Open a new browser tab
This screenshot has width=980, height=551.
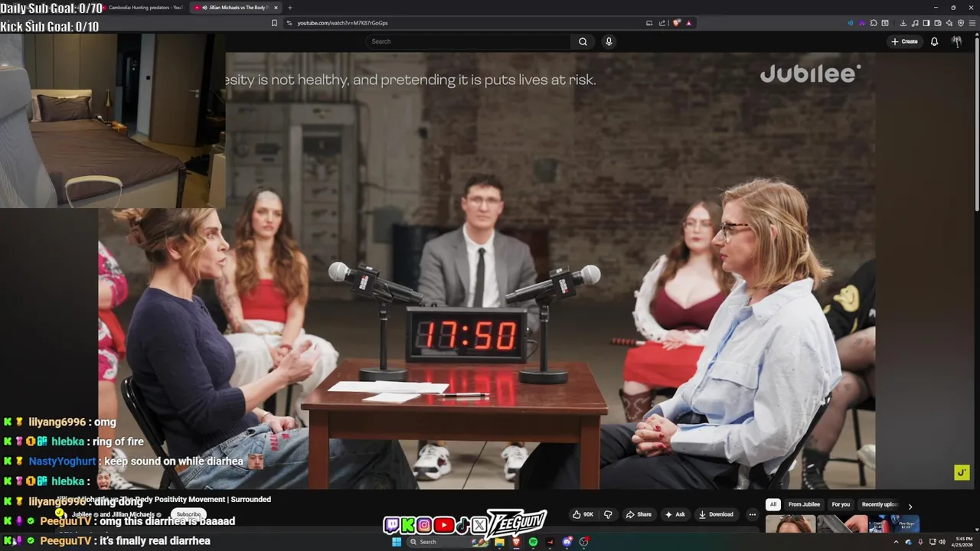click(289, 8)
